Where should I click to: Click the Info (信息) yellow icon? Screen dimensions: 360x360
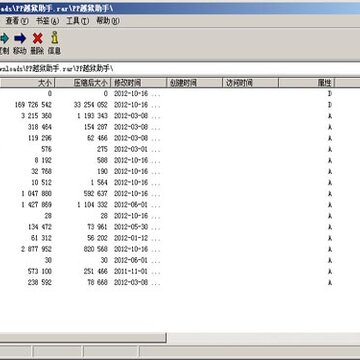point(54,38)
